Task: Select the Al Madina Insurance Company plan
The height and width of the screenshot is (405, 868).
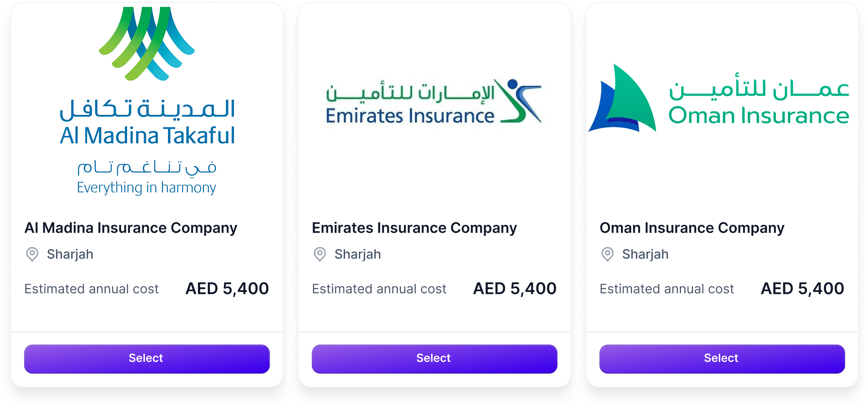Action: pos(147,358)
